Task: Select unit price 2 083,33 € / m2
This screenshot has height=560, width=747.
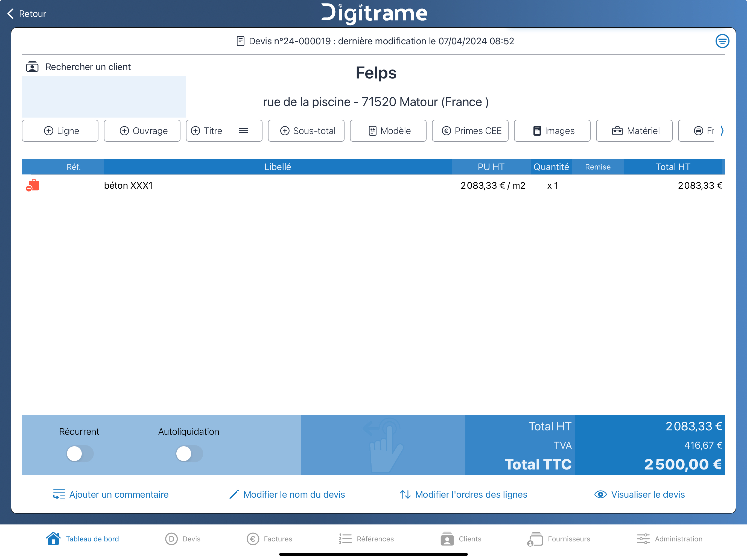Action: pos(493,185)
